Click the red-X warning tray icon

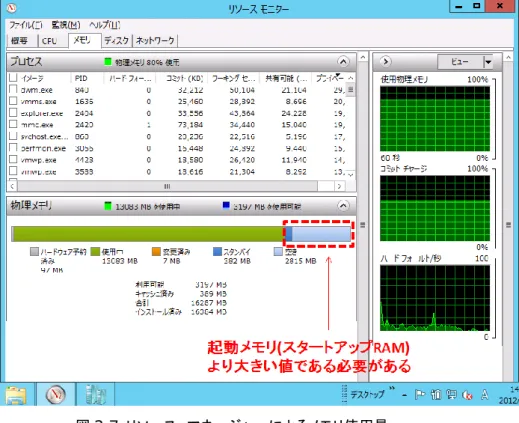[467, 395]
